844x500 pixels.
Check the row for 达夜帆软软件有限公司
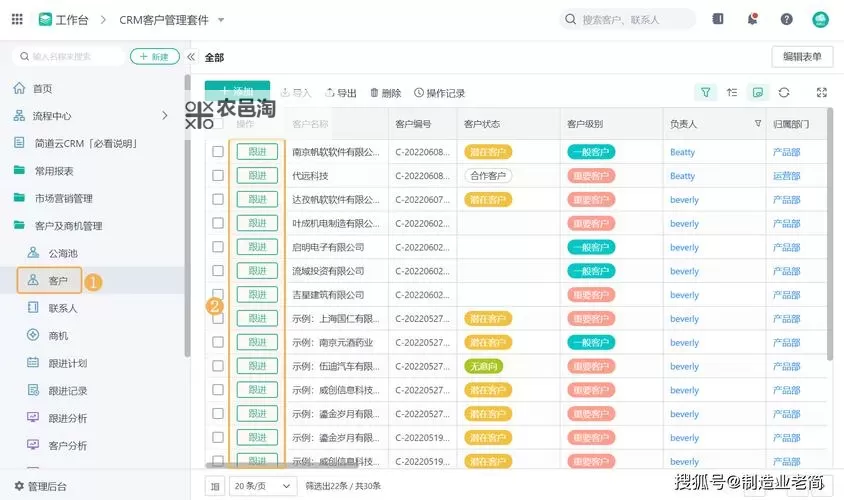[x=217, y=199]
